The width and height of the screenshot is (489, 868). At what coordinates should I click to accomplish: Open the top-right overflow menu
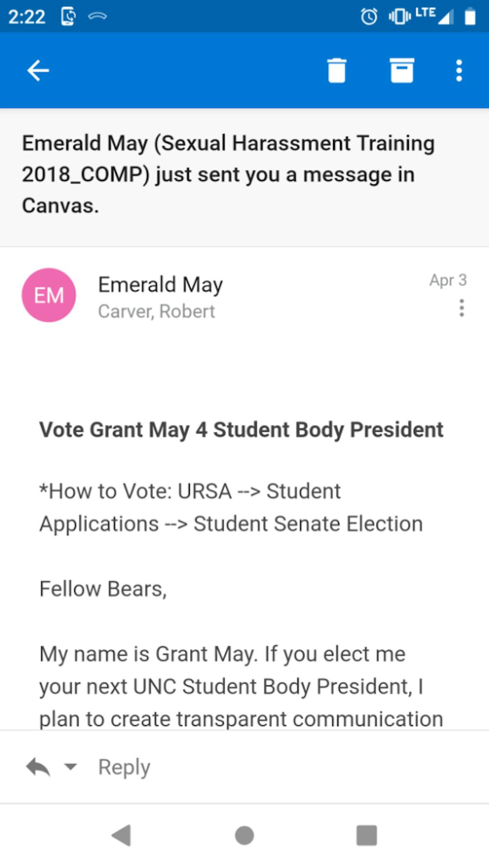pyautogui.click(x=459, y=71)
